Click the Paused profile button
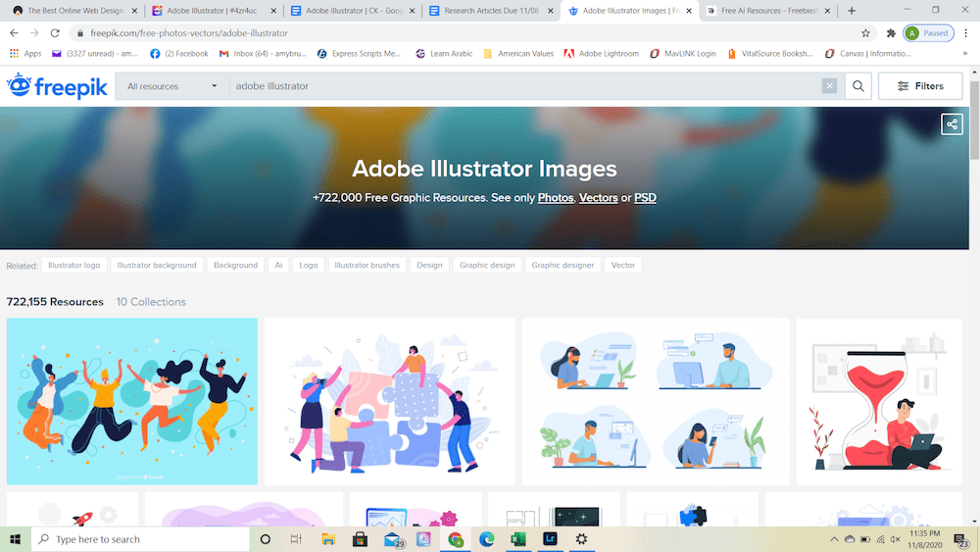This screenshot has height=552, width=980. click(928, 33)
